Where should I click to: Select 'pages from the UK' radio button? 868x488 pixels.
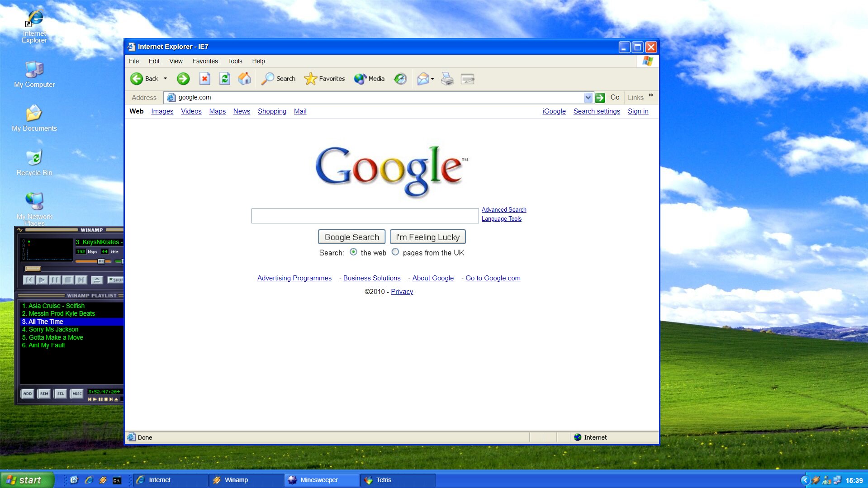point(395,252)
